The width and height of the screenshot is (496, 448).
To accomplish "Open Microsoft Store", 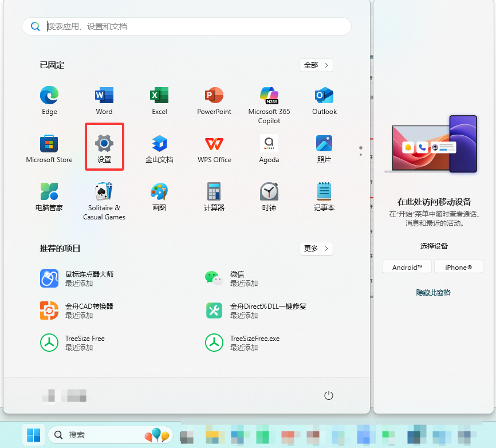I will click(49, 149).
